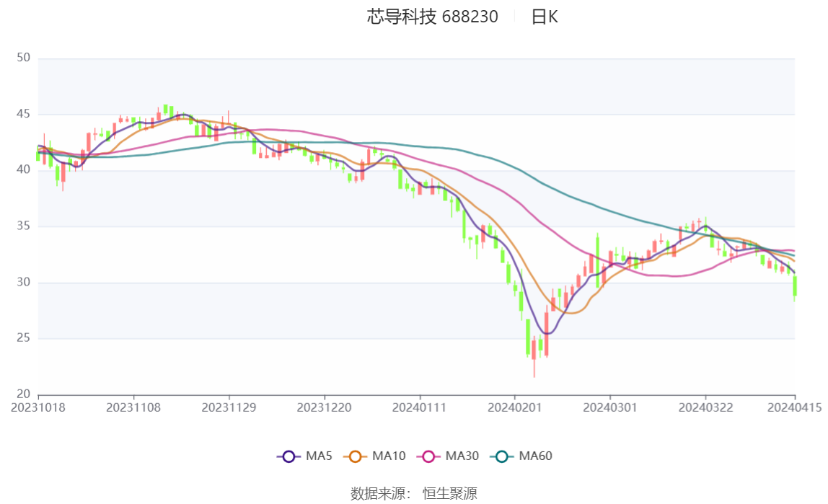Screen dimensions: 828x504
Task: Click the 20240301 date label on the x-axis
Action: pyautogui.click(x=610, y=407)
